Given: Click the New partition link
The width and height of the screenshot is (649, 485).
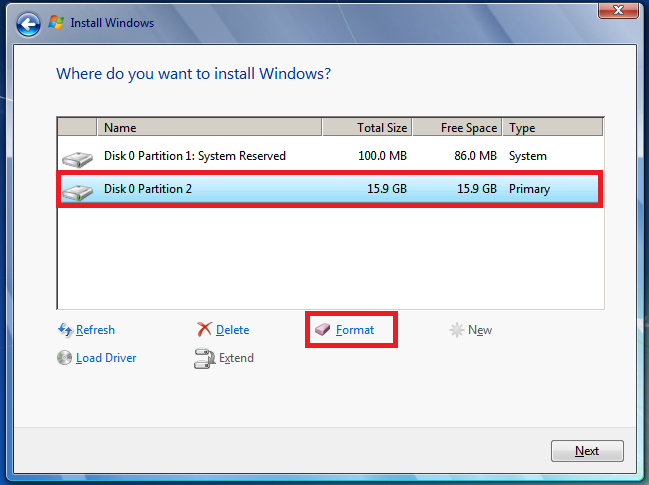Looking at the screenshot, I should tap(480, 330).
